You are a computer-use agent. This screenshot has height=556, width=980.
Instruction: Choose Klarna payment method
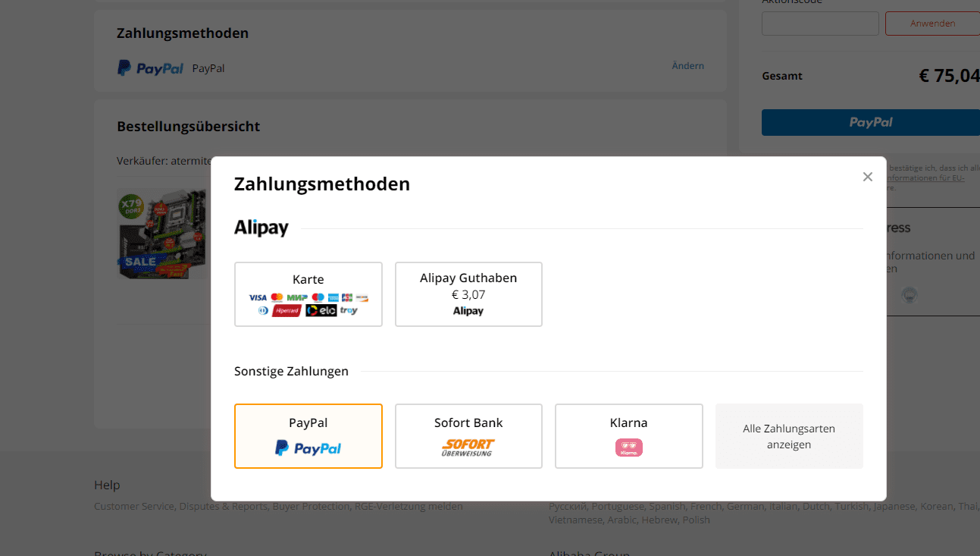629,436
